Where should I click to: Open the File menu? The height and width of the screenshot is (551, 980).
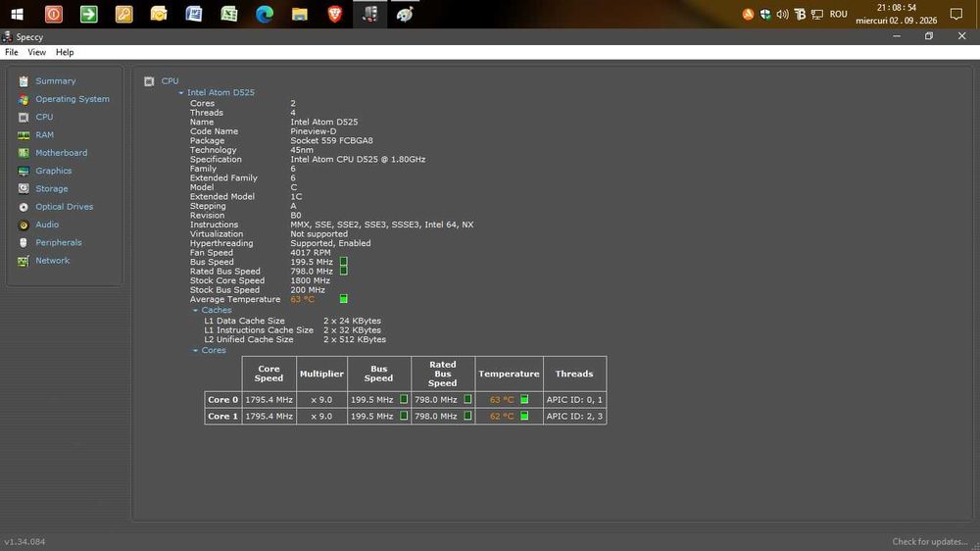11,52
